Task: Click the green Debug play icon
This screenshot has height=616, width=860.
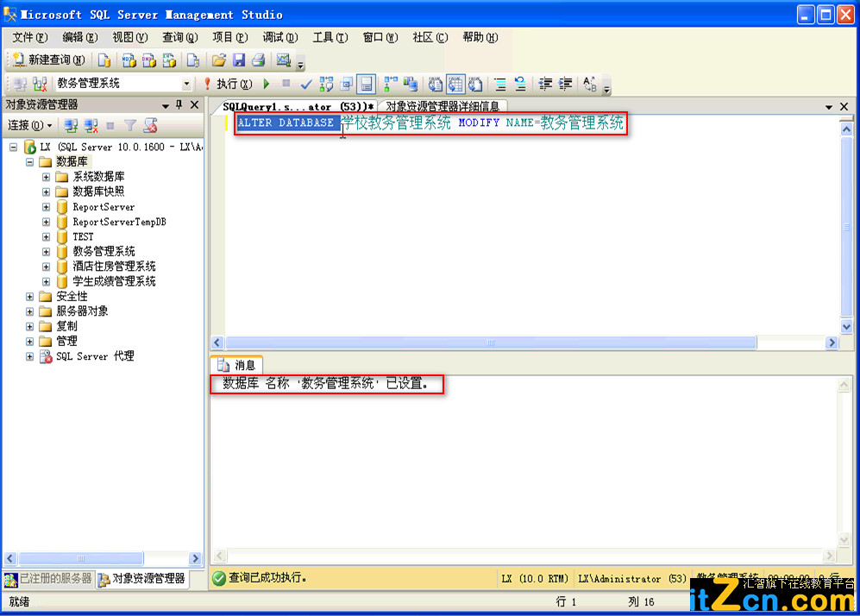Action: tap(267, 84)
